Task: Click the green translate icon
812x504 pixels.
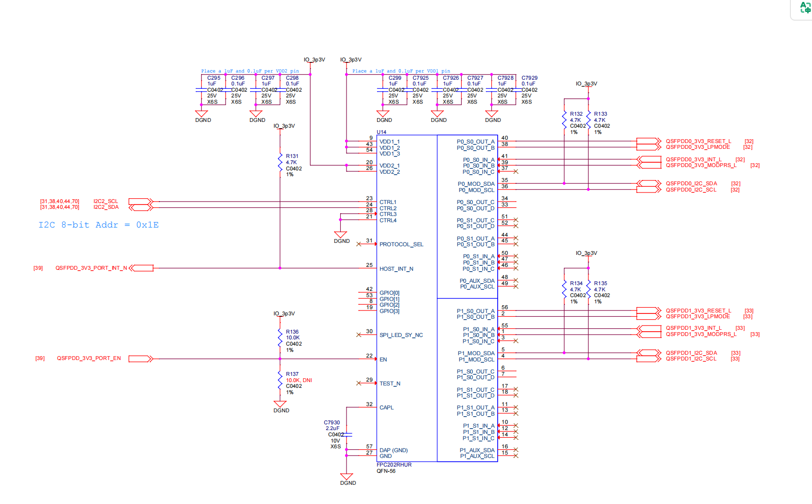Action: 805,7
